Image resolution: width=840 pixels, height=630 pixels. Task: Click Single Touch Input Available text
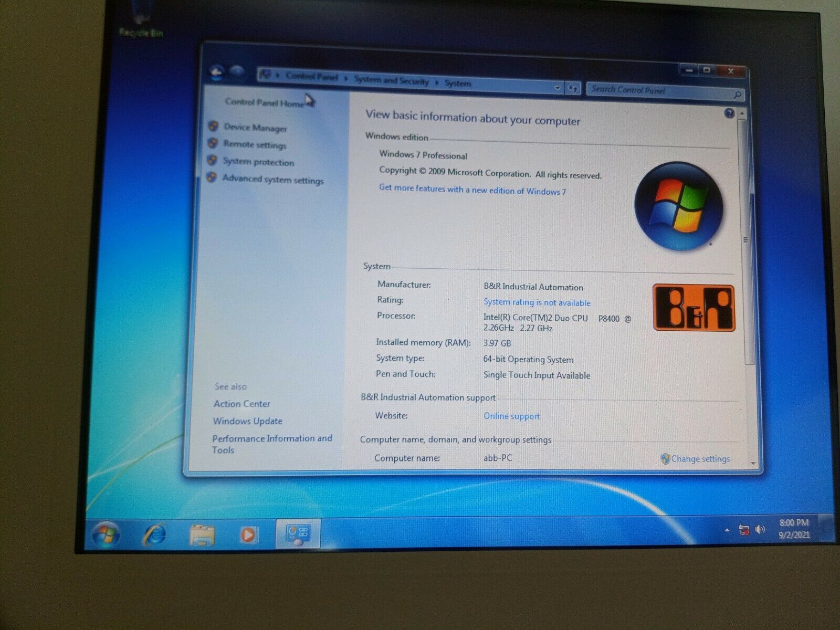tap(537, 375)
